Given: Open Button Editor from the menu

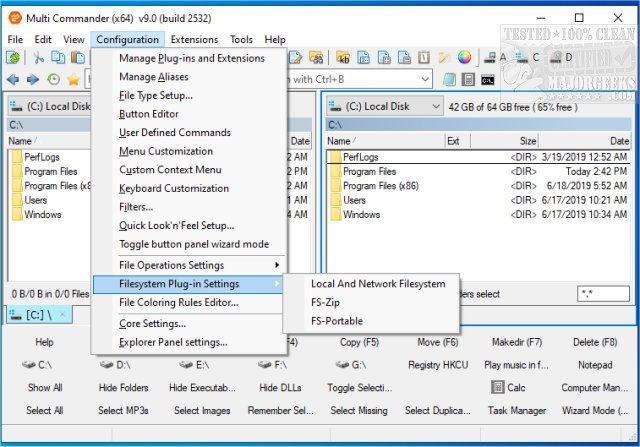Looking at the screenshot, I should pyautogui.click(x=188, y=114).
